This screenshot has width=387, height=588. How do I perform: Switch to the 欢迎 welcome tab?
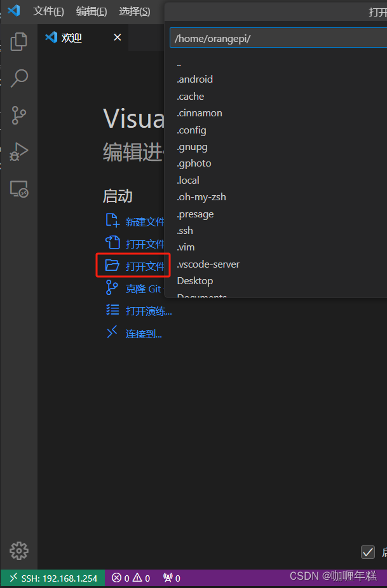coord(72,37)
